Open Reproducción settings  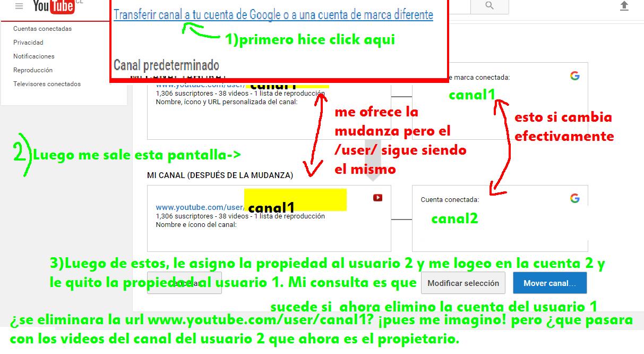(x=33, y=70)
